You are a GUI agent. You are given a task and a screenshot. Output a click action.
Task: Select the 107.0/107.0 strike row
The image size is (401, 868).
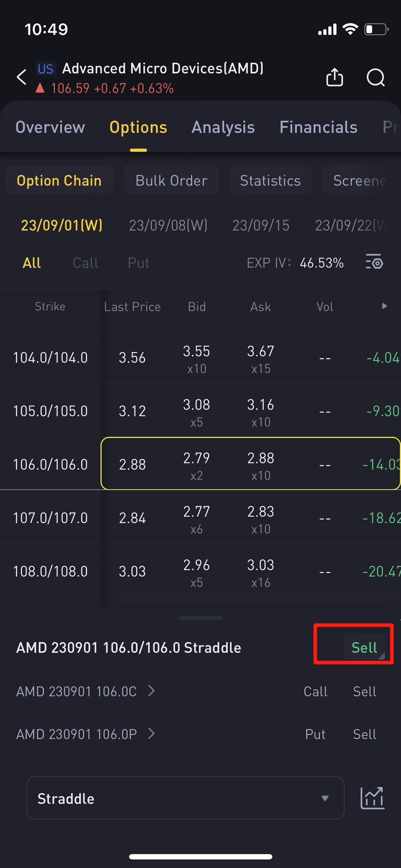[x=50, y=518]
